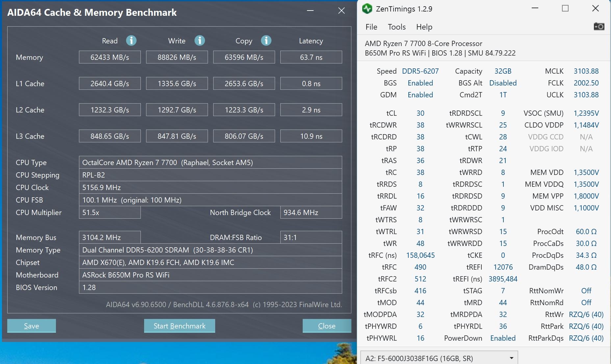611x364 pixels.
Task: Click the ZenTimings app logo icon
Action: click(367, 9)
